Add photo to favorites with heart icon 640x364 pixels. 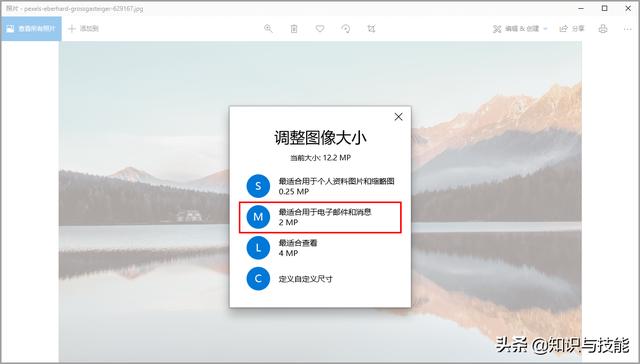coord(320,29)
